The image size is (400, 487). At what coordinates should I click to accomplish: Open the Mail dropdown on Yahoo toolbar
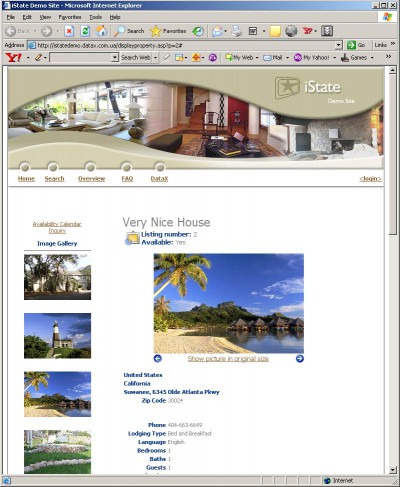pos(288,58)
